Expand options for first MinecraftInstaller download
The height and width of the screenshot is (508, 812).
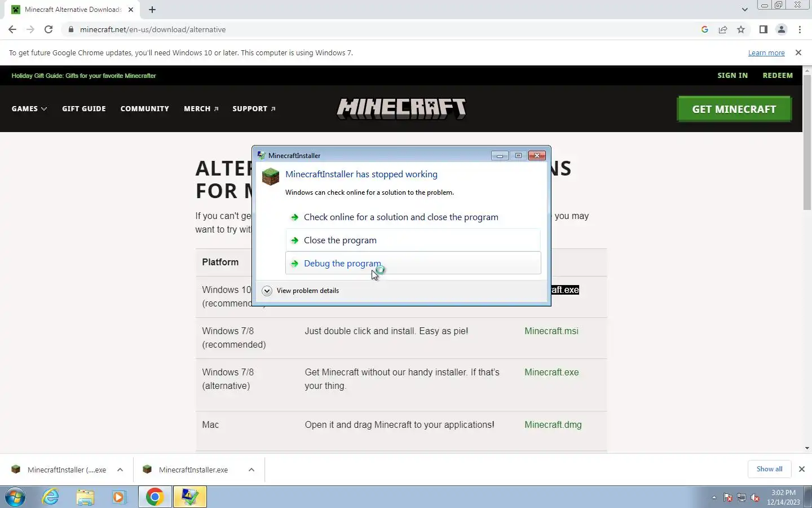tap(120, 470)
